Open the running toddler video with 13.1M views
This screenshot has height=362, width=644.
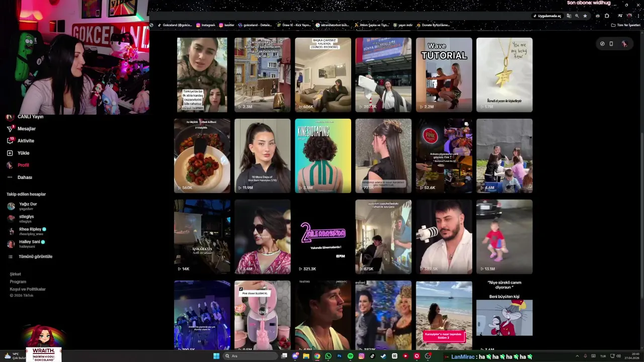click(504, 237)
